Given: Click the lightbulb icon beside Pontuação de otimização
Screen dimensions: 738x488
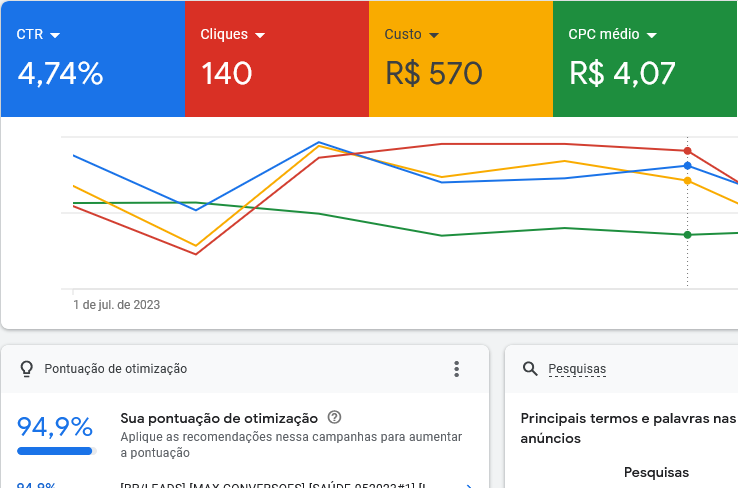Looking at the screenshot, I should [27, 369].
